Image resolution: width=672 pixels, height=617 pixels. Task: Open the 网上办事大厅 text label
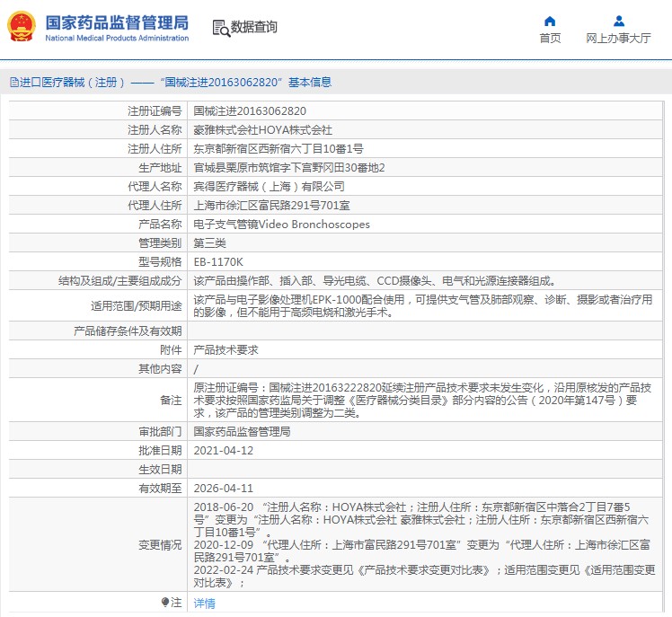tap(618, 38)
